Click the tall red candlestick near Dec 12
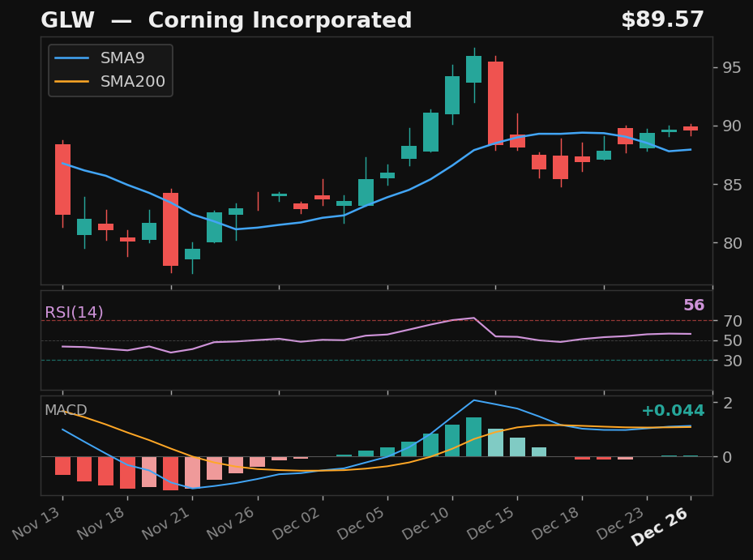753x560 pixels. (495, 103)
